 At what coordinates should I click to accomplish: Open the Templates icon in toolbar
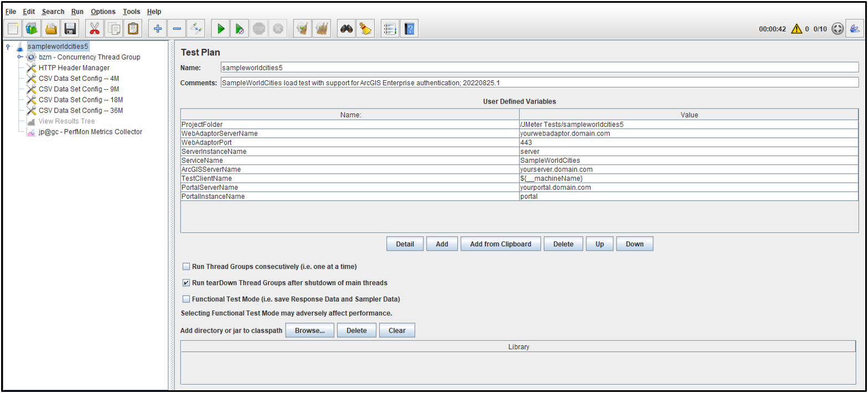click(x=32, y=28)
